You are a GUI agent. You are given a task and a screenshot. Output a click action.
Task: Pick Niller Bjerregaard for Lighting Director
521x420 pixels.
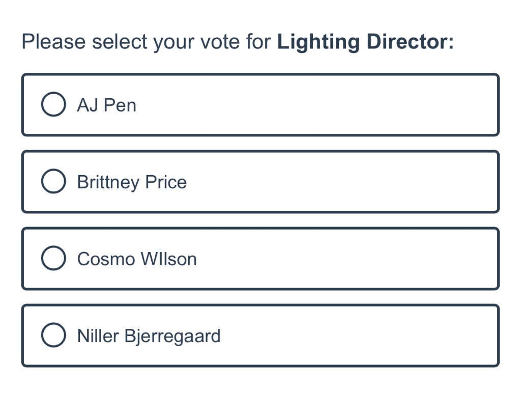[53, 335]
